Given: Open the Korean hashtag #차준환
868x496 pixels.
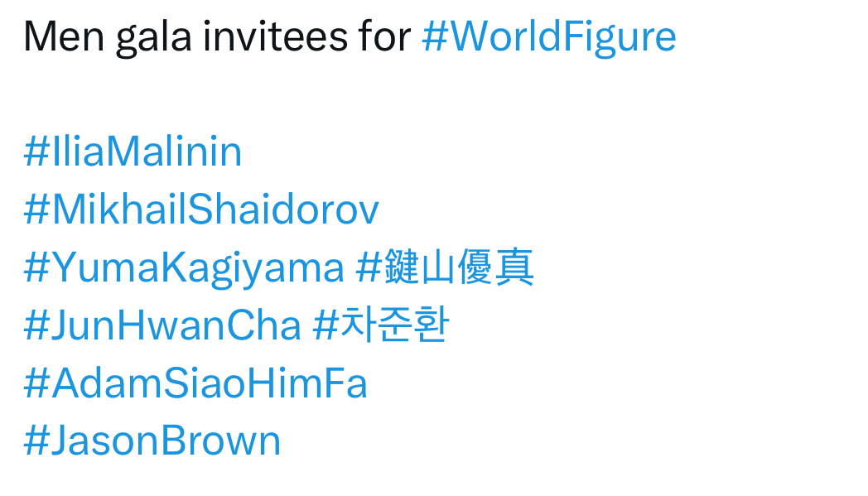Looking at the screenshot, I should click(381, 326).
